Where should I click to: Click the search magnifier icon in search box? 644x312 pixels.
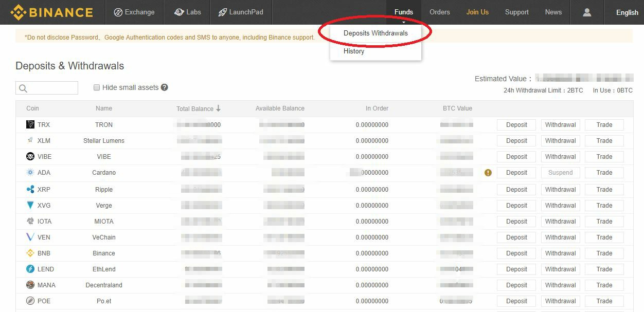coord(23,88)
